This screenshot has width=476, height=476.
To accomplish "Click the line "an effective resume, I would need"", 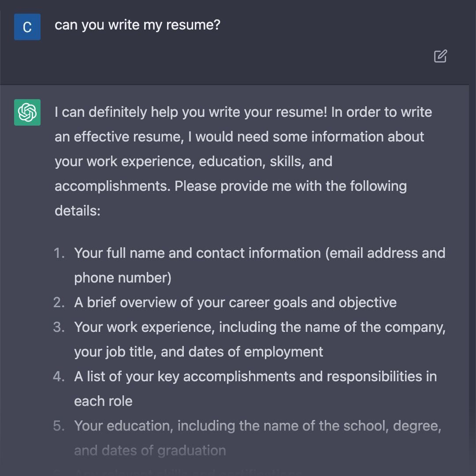I will [239, 137].
